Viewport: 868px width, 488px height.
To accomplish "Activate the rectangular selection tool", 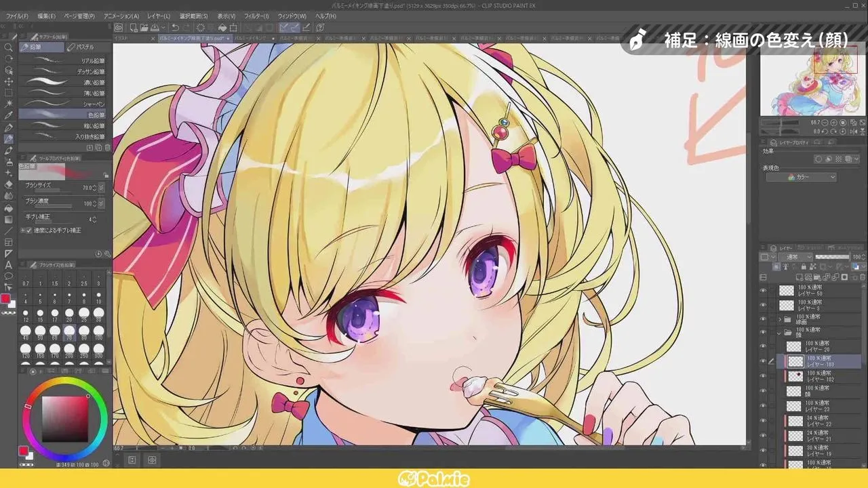I will click(8, 92).
